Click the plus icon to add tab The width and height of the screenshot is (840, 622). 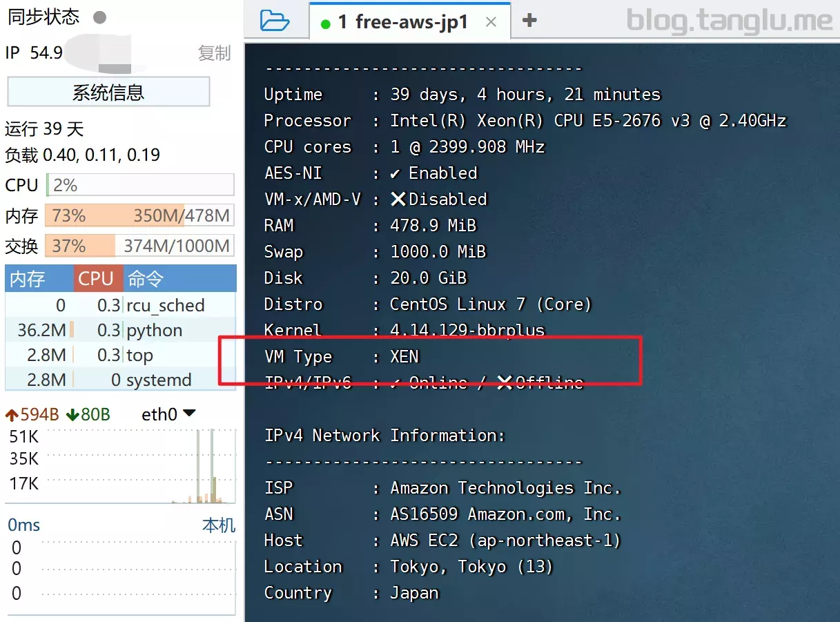[x=529, y=21]
